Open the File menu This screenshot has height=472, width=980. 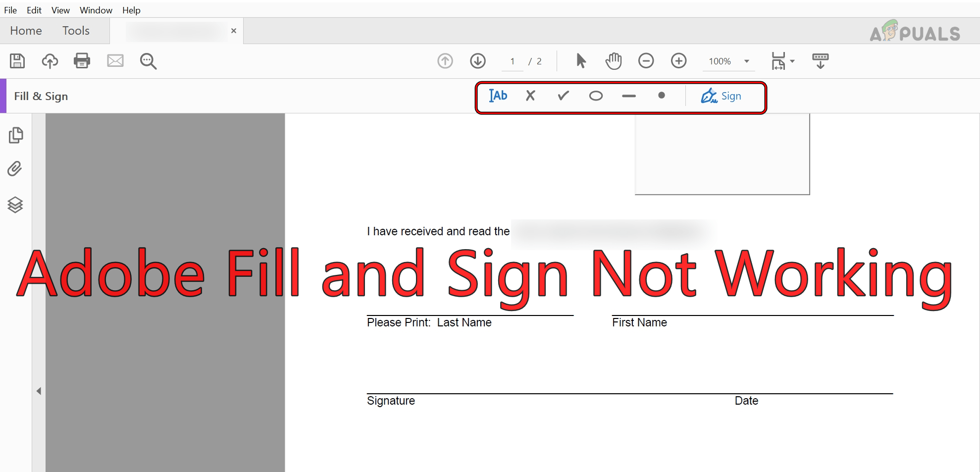(x=10, y=10)
